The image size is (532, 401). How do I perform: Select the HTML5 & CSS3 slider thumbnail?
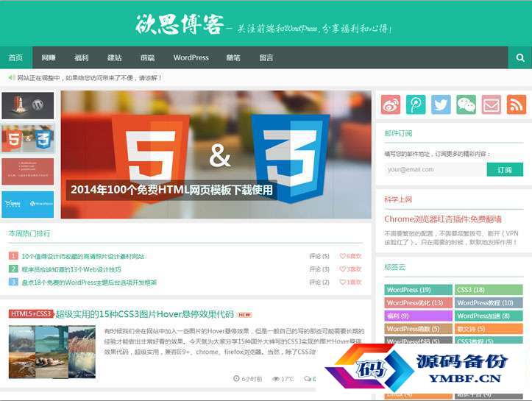point(28,138)
